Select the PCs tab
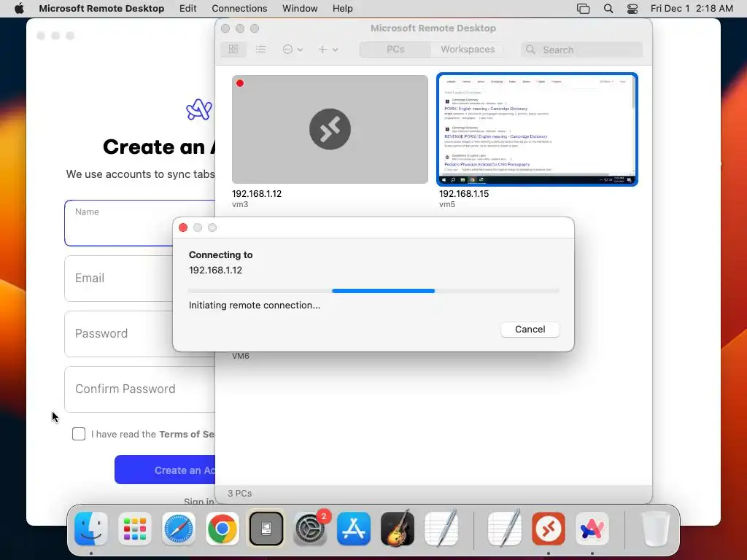 click(x=395, y=49)
